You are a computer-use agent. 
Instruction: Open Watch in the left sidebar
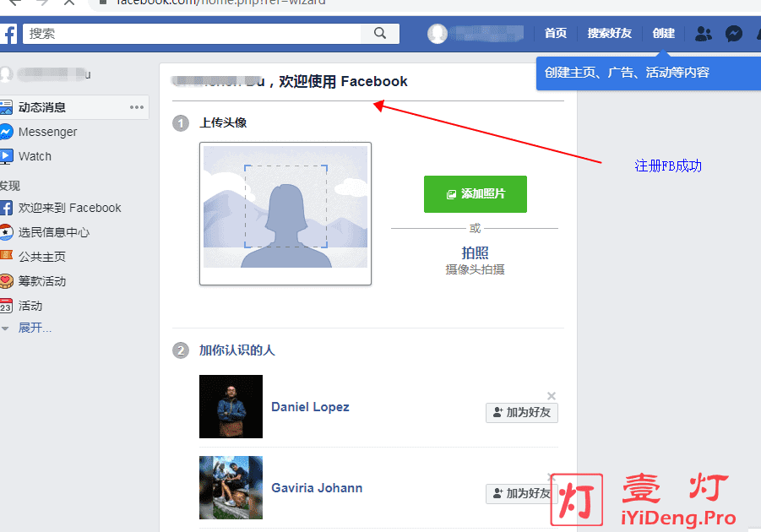(x=35, y=156)
